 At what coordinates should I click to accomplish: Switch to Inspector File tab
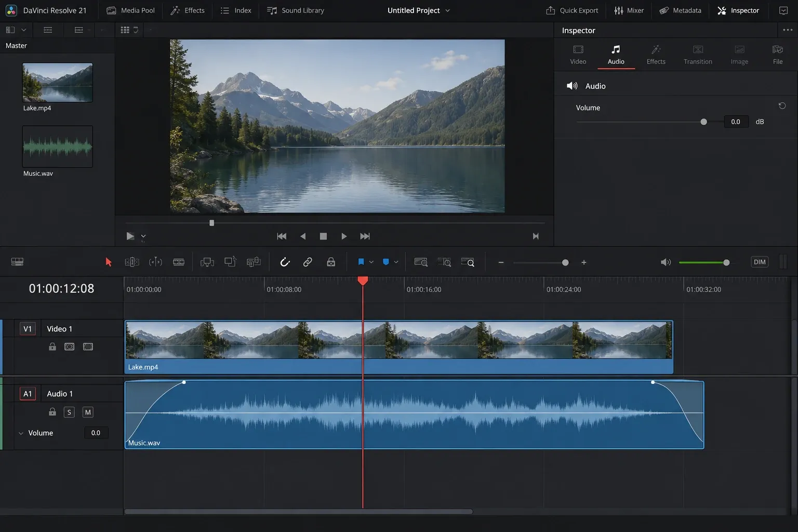click(x=778, y=55)
